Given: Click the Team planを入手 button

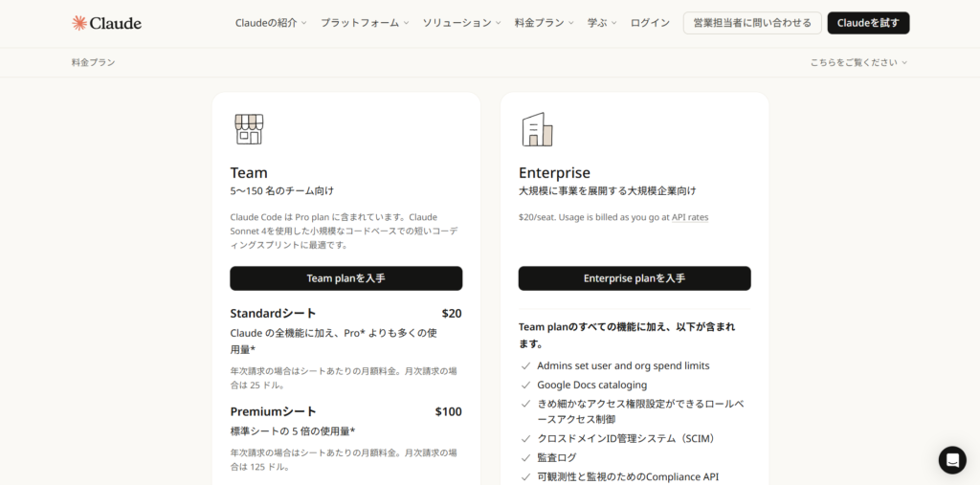Looking at the screenshot, I should (345, 278).
